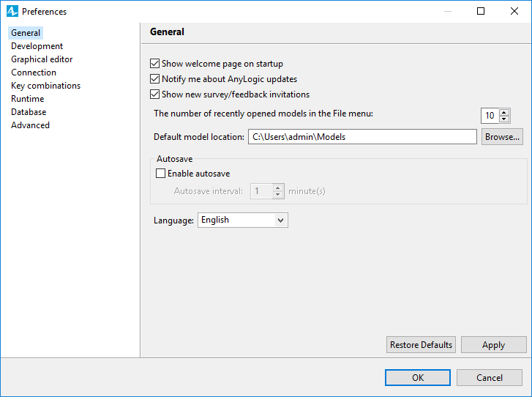Decrease recently opened models count spinner

pos(504,119)
